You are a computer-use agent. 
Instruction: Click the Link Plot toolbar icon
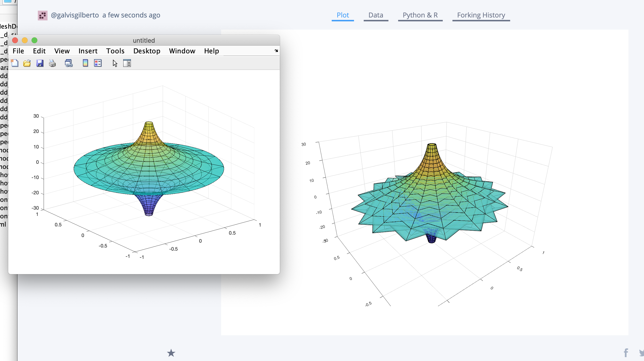coord(69,63)
